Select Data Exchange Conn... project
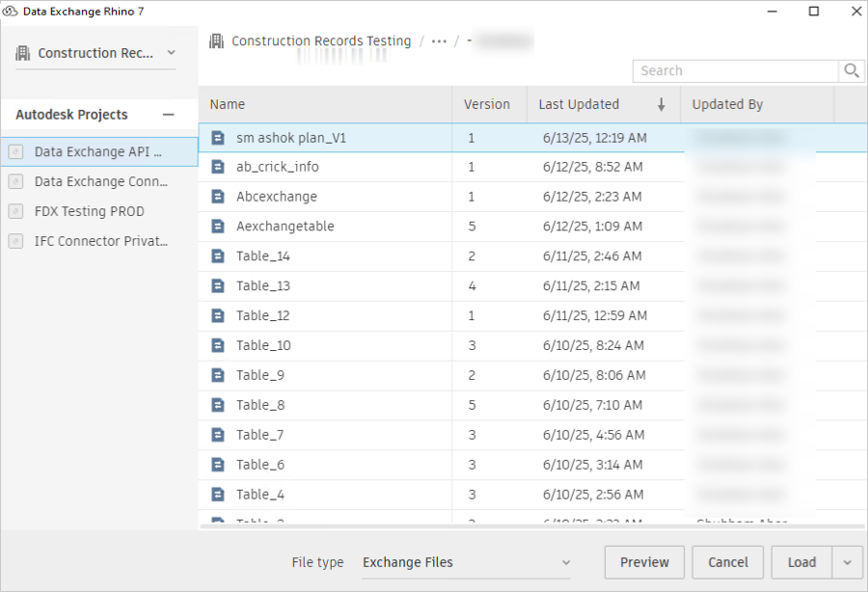The image size is (868, 592). pos(99,181)
